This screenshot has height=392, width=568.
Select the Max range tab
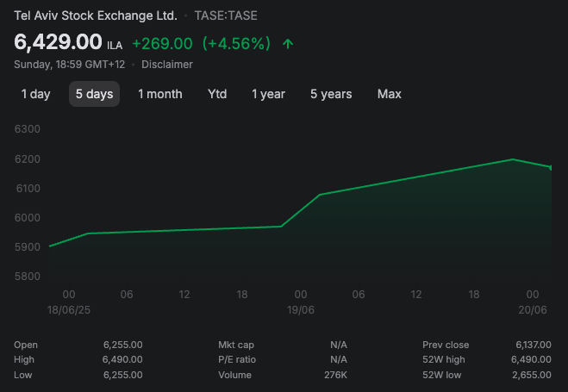390,94
